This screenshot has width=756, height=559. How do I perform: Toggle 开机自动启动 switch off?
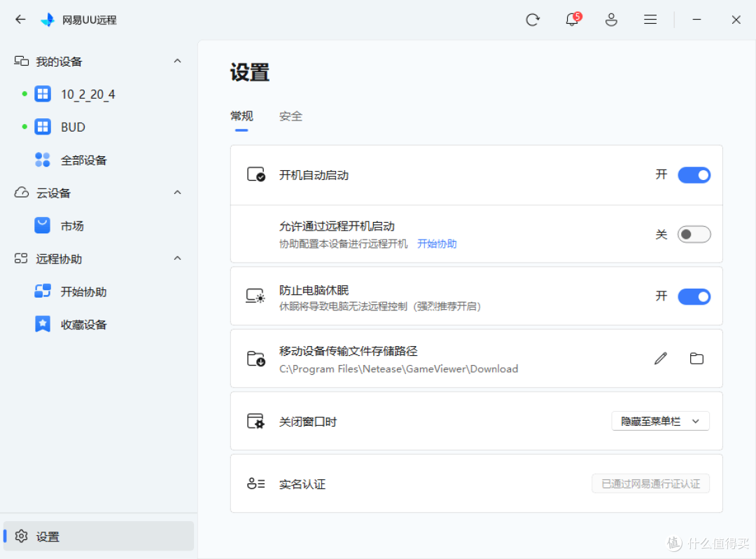694,175
